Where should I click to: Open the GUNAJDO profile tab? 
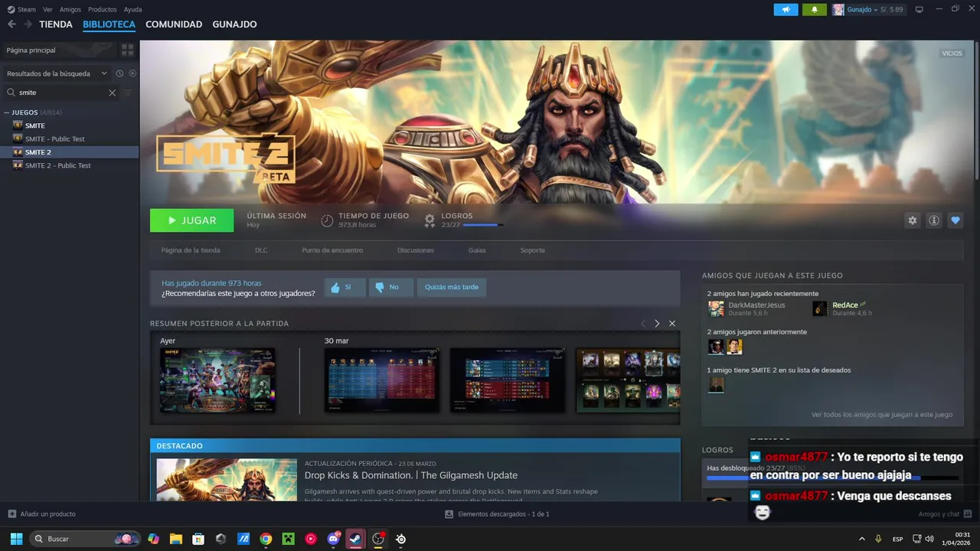234,24
